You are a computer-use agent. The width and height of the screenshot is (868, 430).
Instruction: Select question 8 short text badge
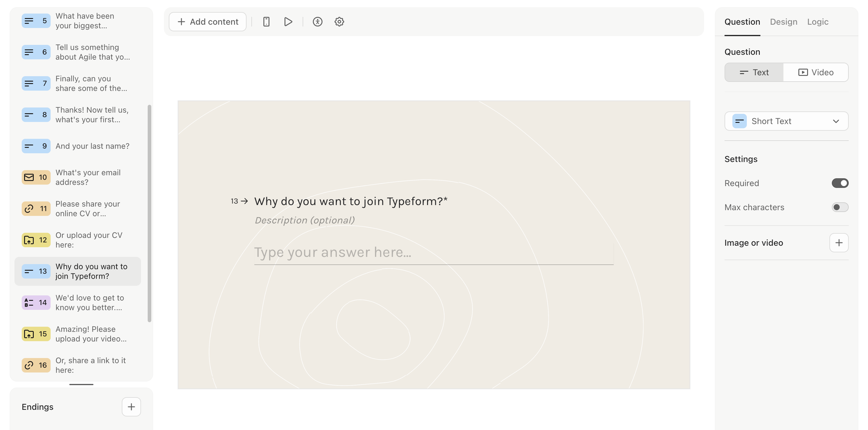(36, 115)
